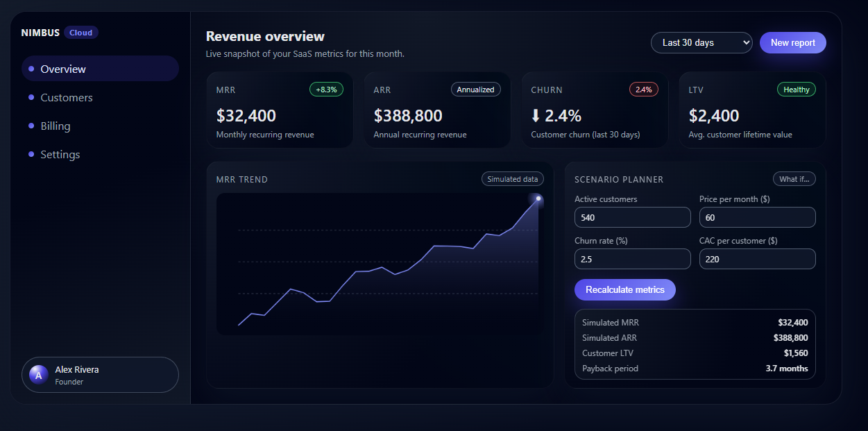Click the What if... pill button
868x431 pixels.
click(x=794, y=179)
